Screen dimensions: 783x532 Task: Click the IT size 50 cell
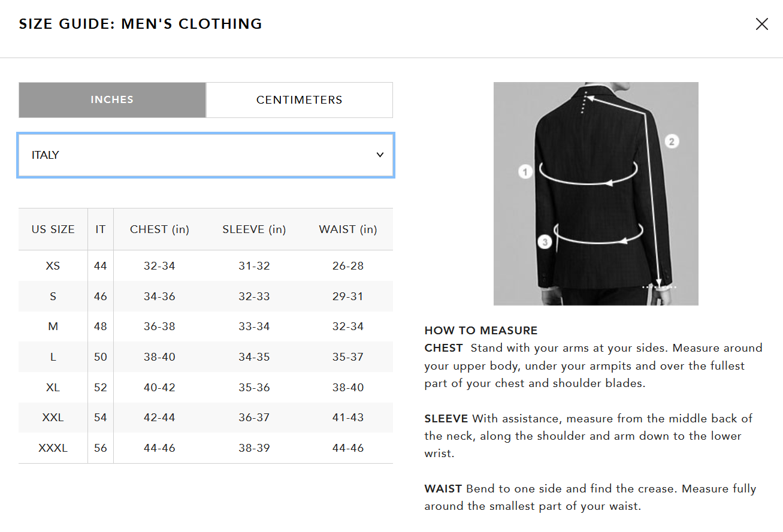(101, 357)
